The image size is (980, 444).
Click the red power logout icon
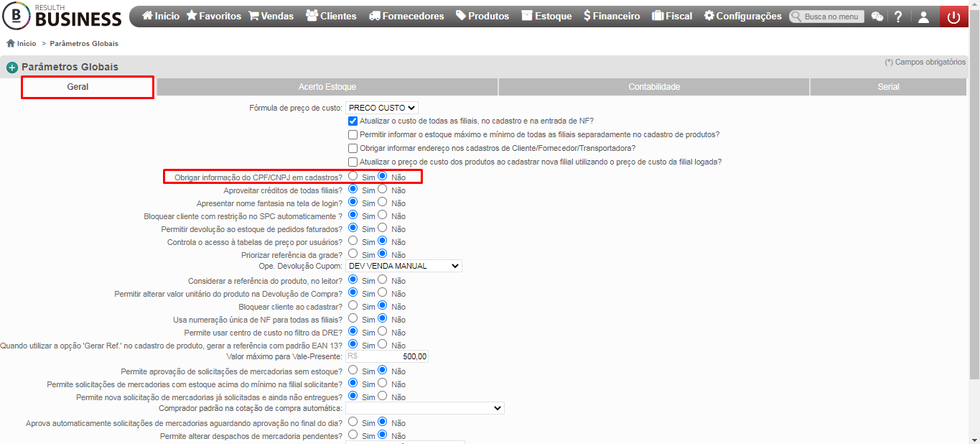[x=953, y=17]
